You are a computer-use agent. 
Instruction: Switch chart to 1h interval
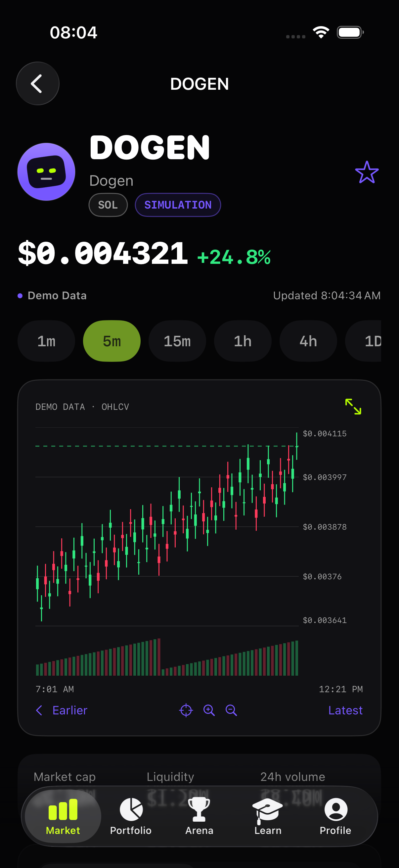[x=243, y=341]
